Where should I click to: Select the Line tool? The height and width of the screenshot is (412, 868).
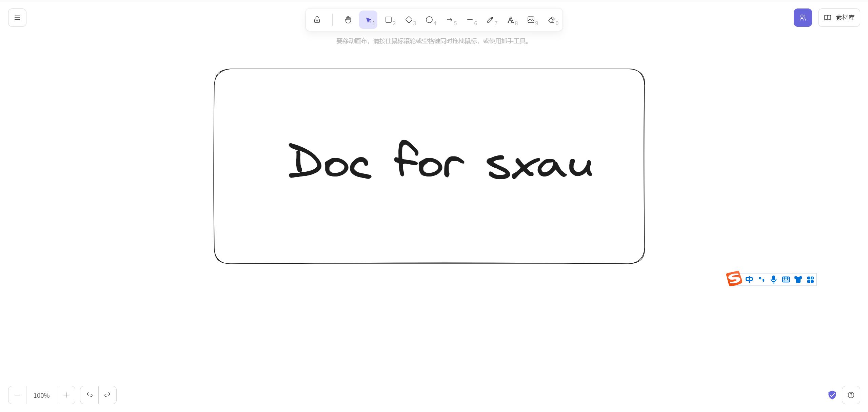(x=470, y=20)
